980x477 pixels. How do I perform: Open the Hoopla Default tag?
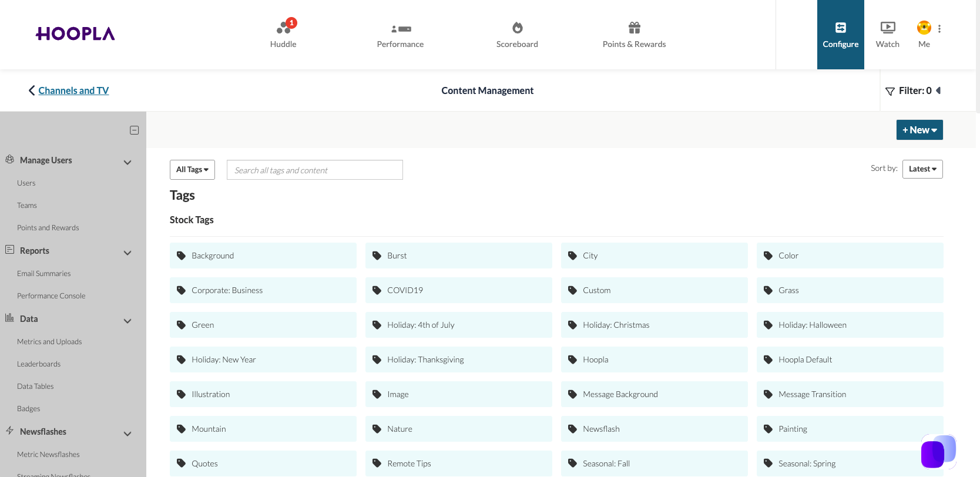click(x=850, y=360)
